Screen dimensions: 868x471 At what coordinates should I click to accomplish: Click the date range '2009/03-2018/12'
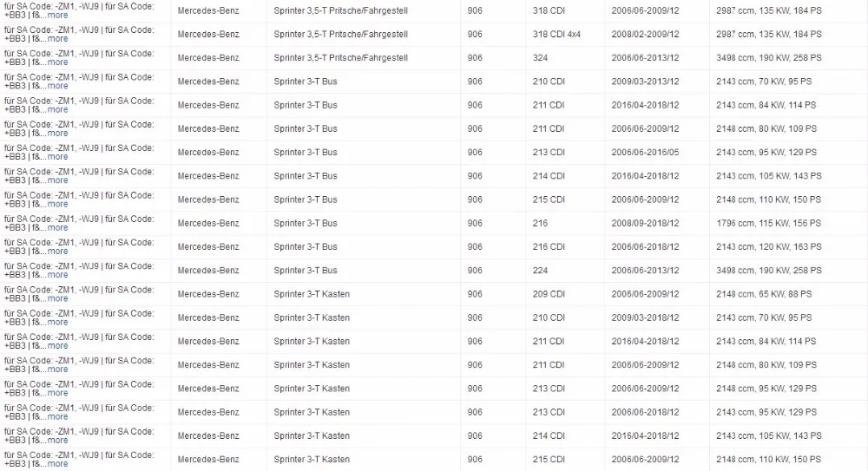point(645,317)
